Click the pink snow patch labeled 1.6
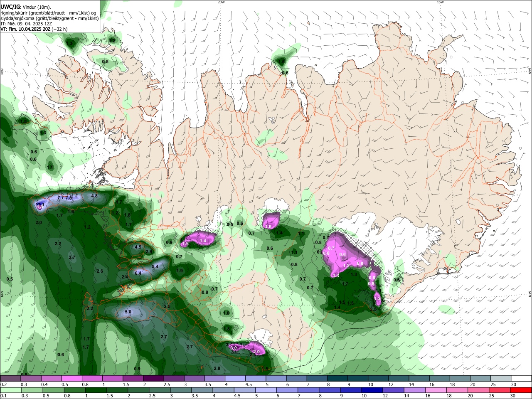532x399 pixels. (x=271, y=220)
